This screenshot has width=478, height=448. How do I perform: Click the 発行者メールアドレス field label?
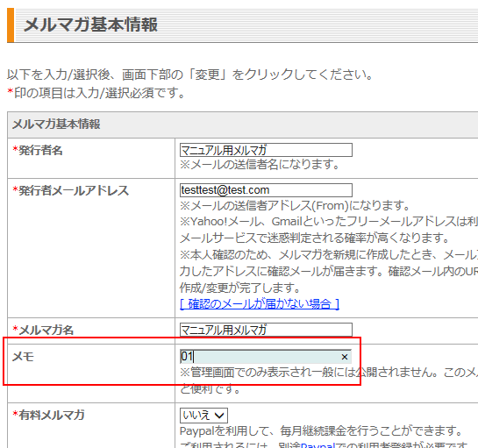click(71, 191)
